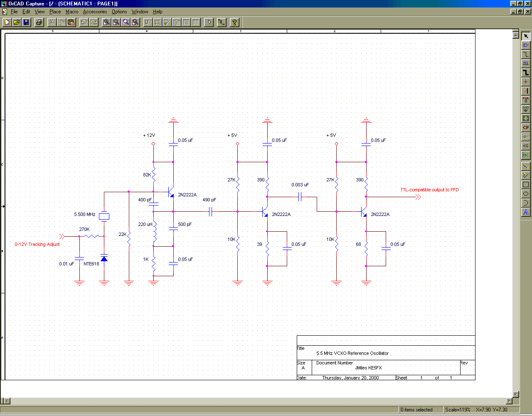532x416 pixels.
Task: Cut selection using scissors icon
Action: (x=52, y=22)
